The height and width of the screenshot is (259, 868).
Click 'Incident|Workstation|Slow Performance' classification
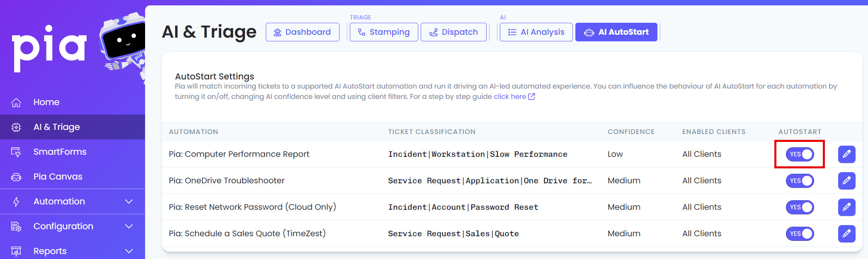pos(478,154)
